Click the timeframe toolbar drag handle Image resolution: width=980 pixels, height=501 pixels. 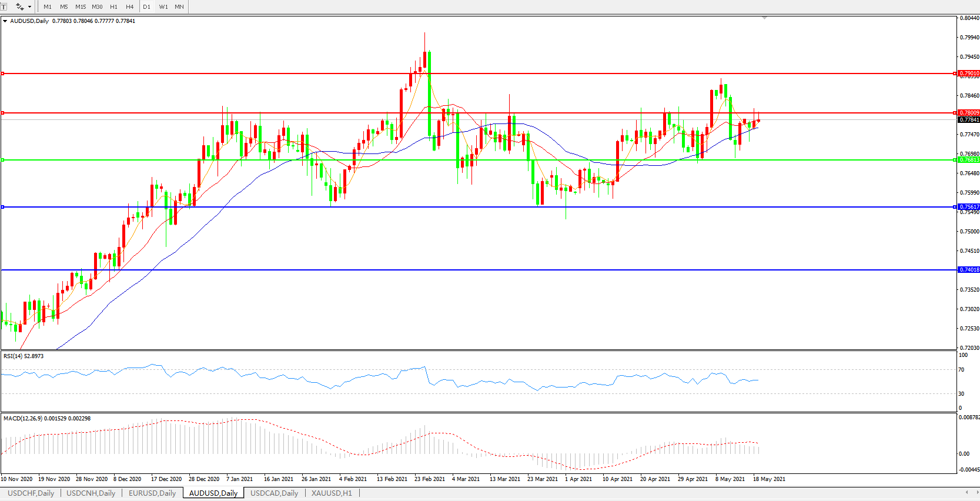click(x=38, y=6)
